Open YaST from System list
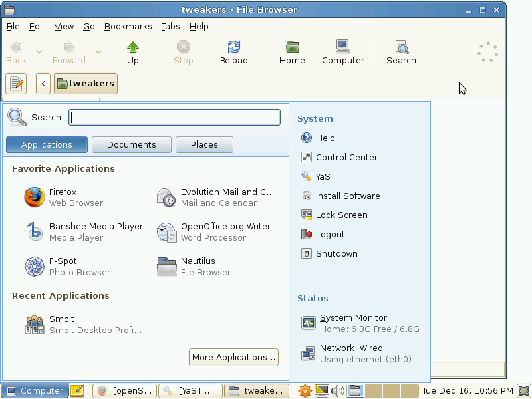 pyautogui.click(x=319, y=176)
